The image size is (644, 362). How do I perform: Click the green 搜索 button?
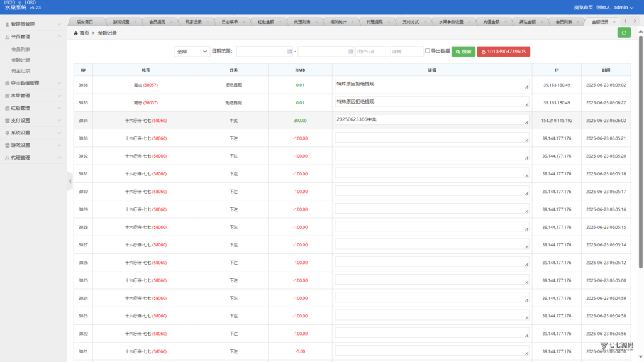(464, 52)
